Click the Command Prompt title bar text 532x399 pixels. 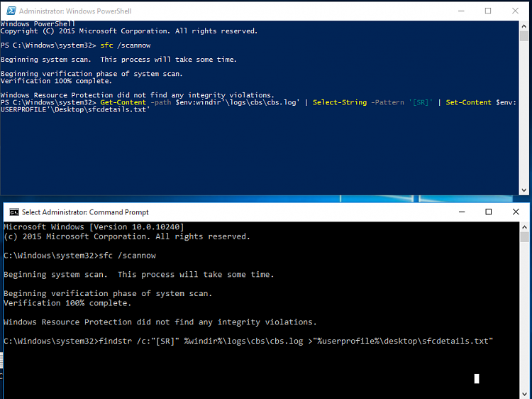85,212
